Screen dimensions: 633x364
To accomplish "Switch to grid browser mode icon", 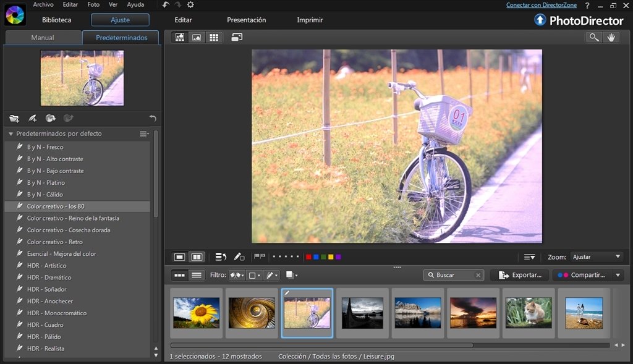I will click(x=213, y=38).
